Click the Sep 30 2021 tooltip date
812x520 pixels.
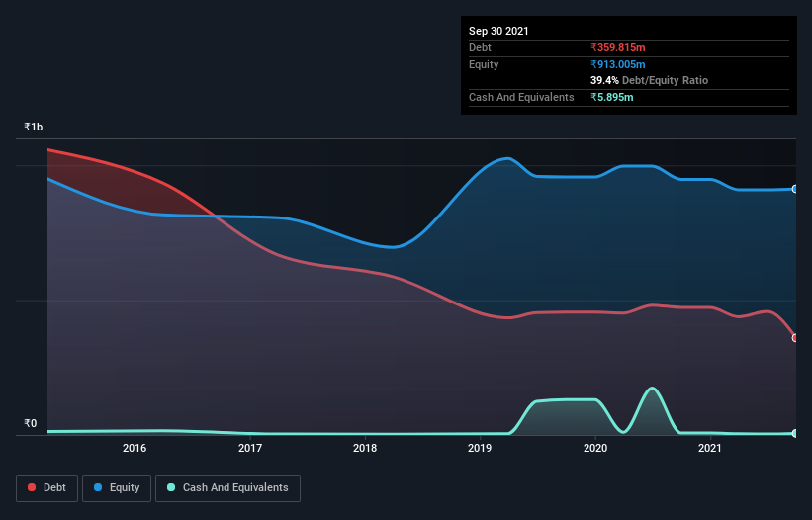(498, 31)
